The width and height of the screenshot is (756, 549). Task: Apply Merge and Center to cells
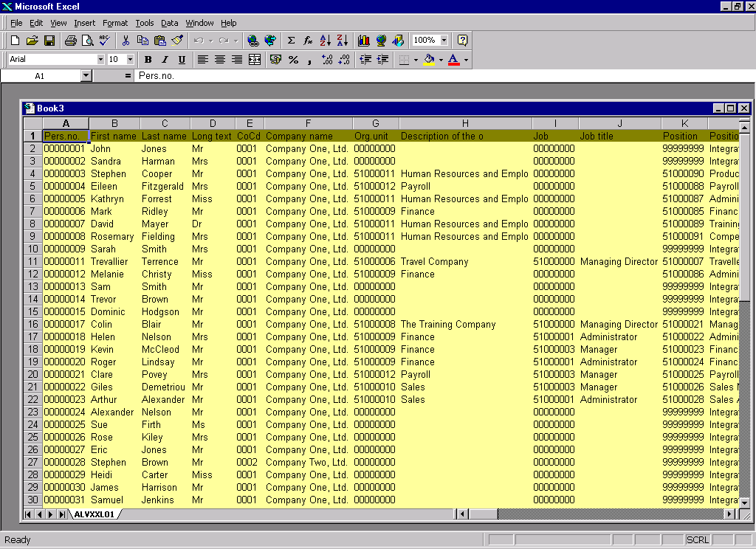coord(255,60)
